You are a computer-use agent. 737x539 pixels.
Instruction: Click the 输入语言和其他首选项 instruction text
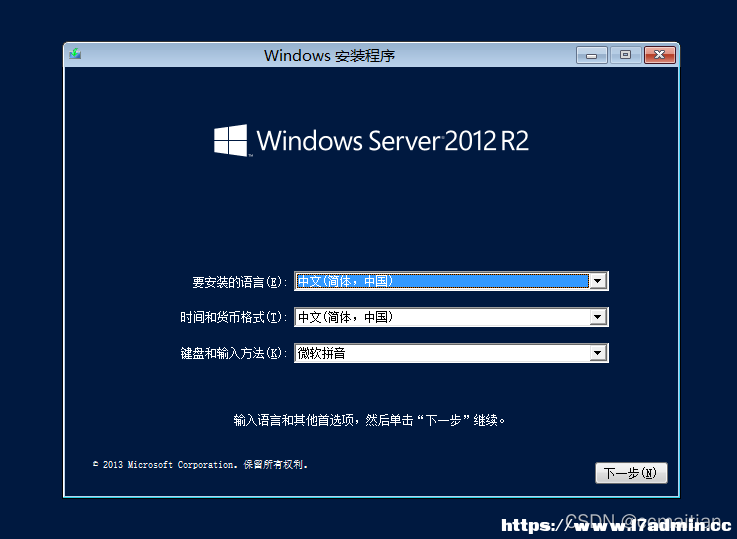tap(369, 420)
